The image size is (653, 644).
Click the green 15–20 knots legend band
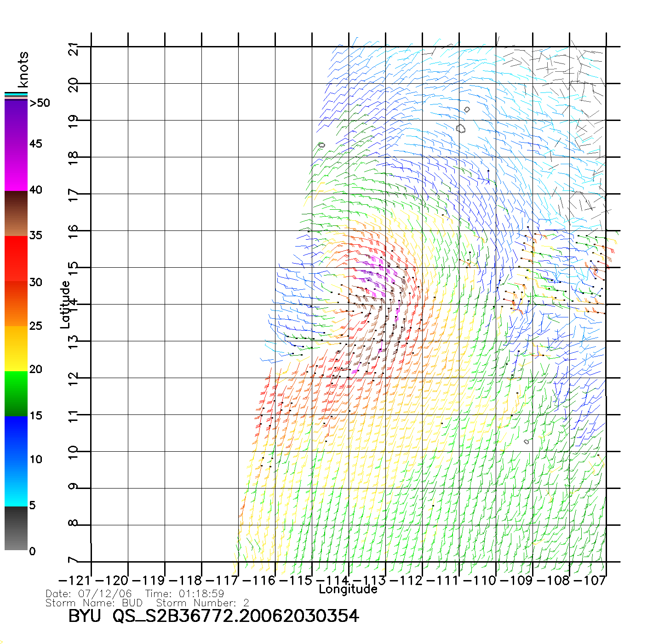click(16, 393)
